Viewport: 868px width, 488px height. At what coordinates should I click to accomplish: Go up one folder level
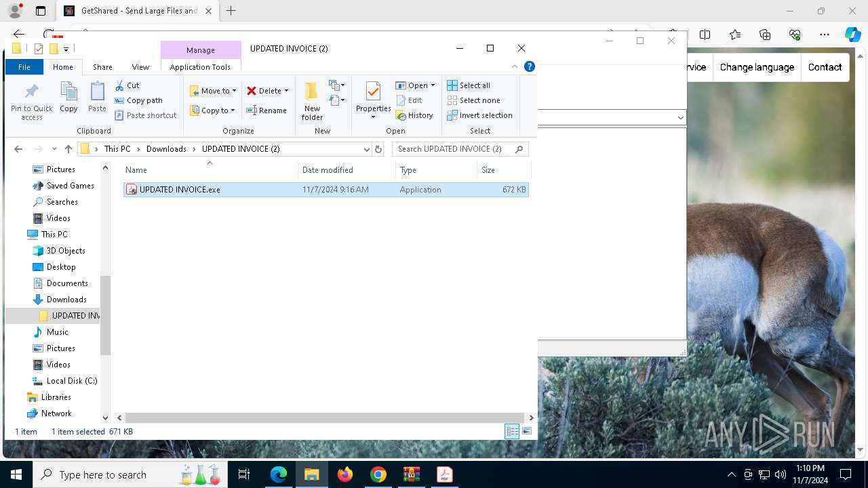pos(68,149)
